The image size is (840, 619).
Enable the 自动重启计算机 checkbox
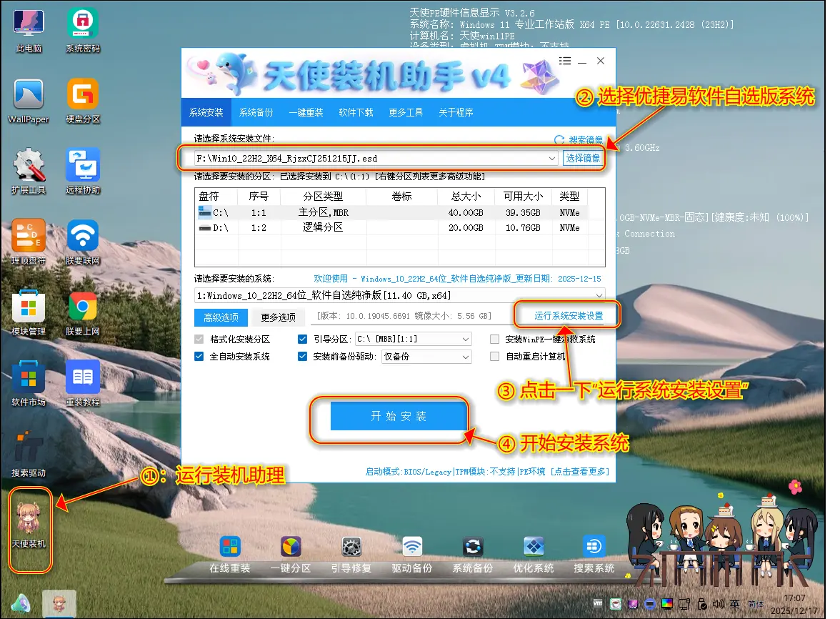[x=494, y=357]
